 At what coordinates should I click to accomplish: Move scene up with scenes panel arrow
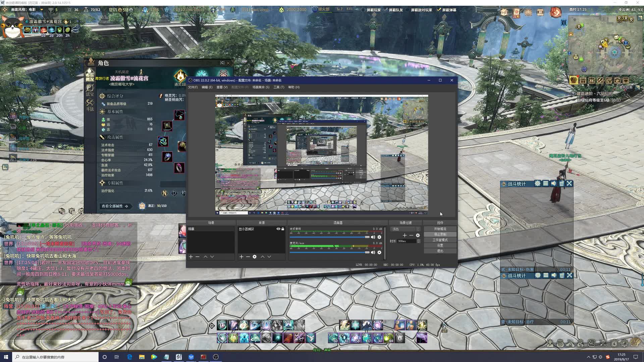(206, 257)
